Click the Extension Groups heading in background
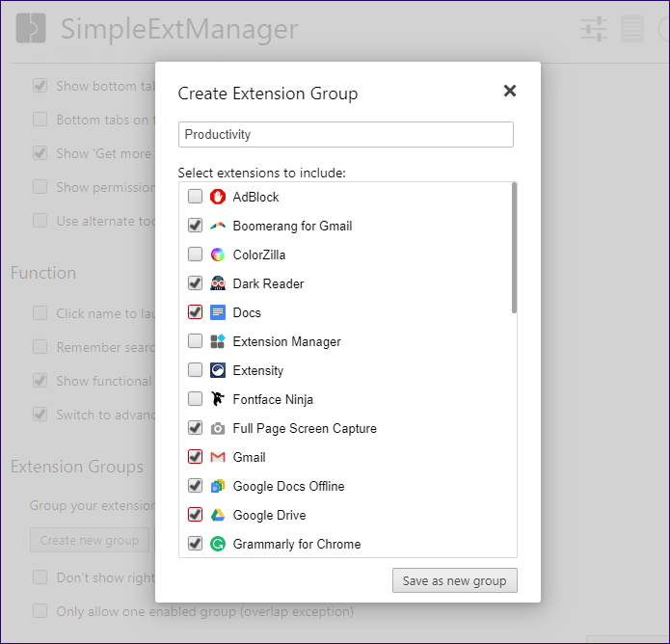This screenshot has height=644, width=670. click(77, 467)
